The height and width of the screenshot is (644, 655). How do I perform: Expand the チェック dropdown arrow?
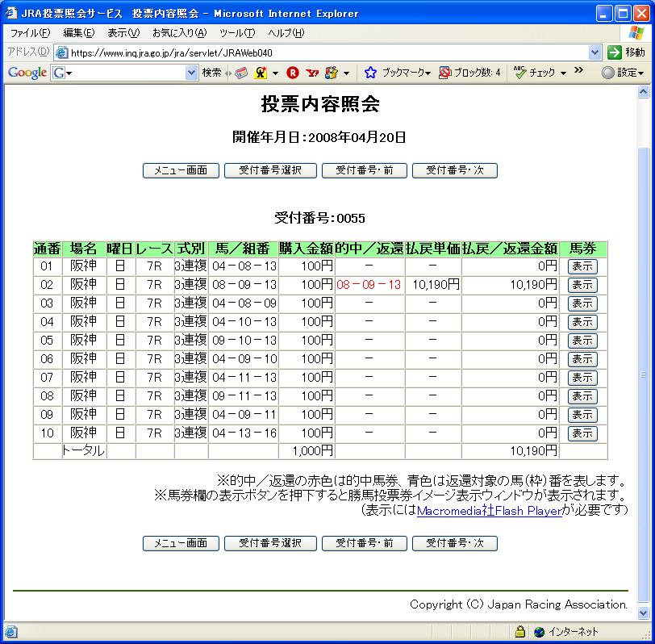click(564, 73)
